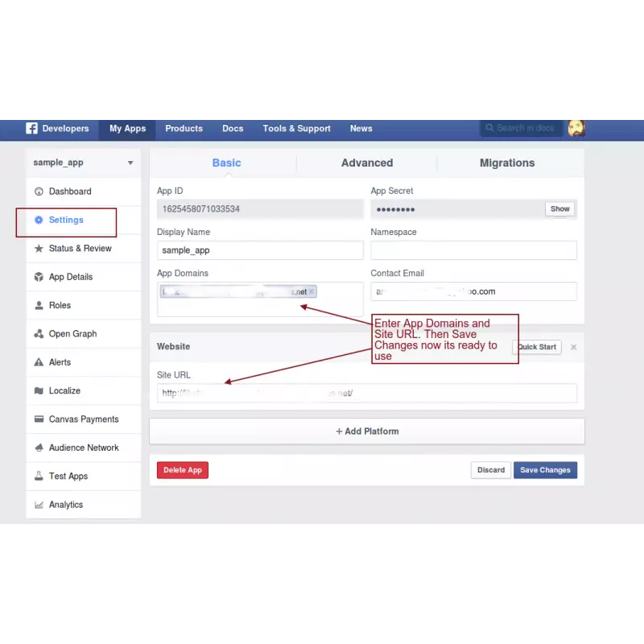This screenshot has width=644, height=644.
Task: Open the Products menu
Action: point(184,129)
